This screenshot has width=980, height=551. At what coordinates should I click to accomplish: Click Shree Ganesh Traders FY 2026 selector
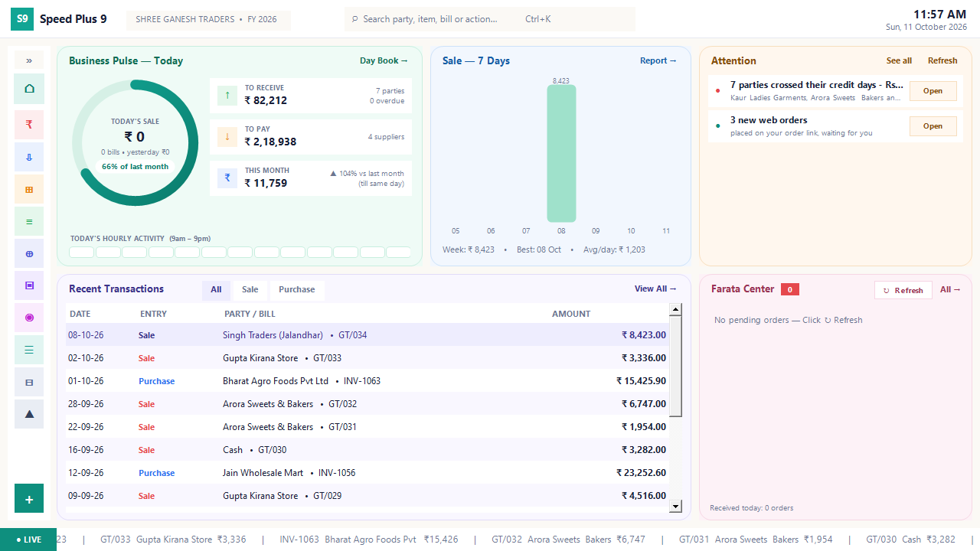(208, 19)
